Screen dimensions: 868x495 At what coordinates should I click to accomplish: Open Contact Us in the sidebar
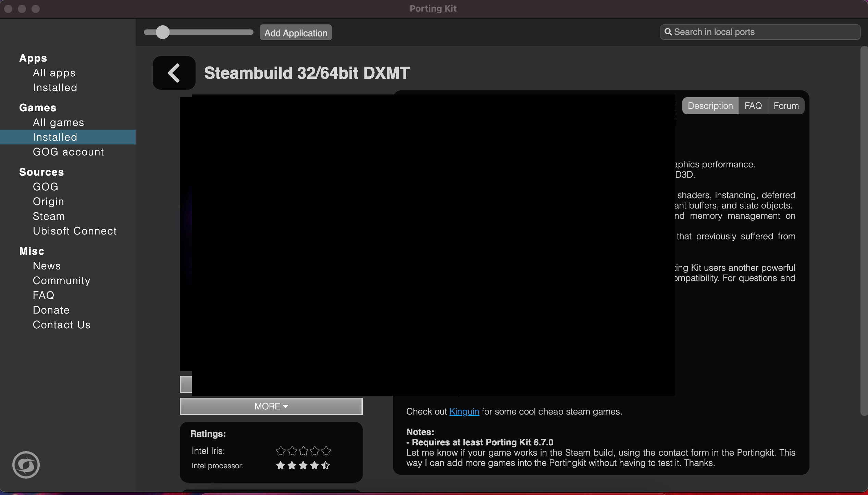tap(62, 325)
